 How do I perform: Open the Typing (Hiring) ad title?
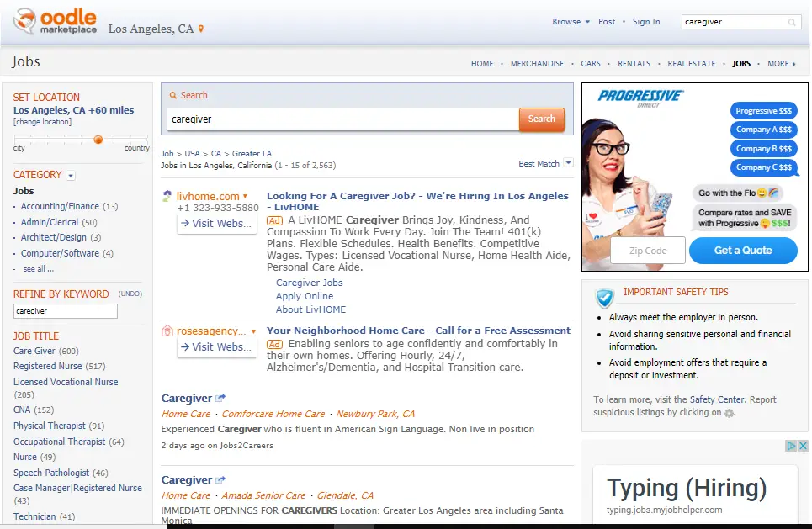[x=687, y=488]
